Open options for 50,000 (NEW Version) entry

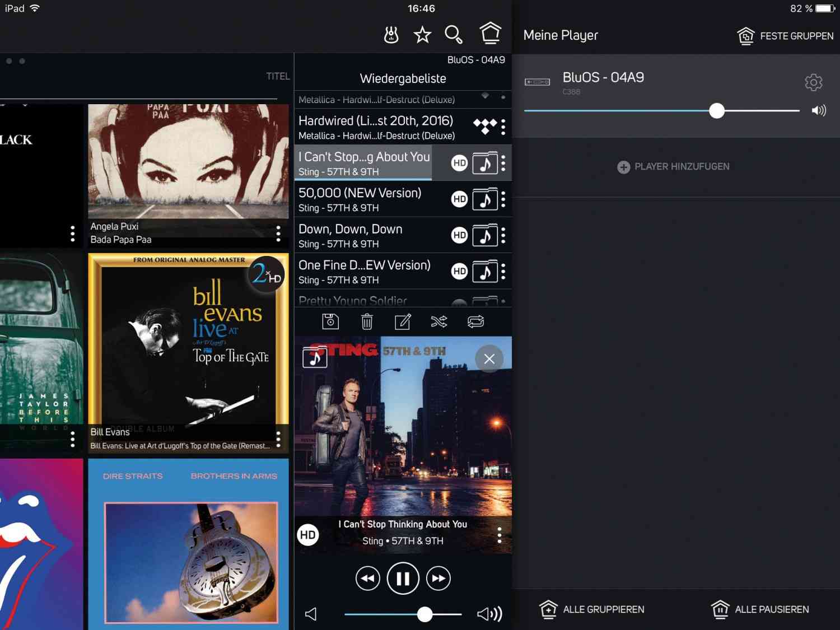click(x=503, y=199)
